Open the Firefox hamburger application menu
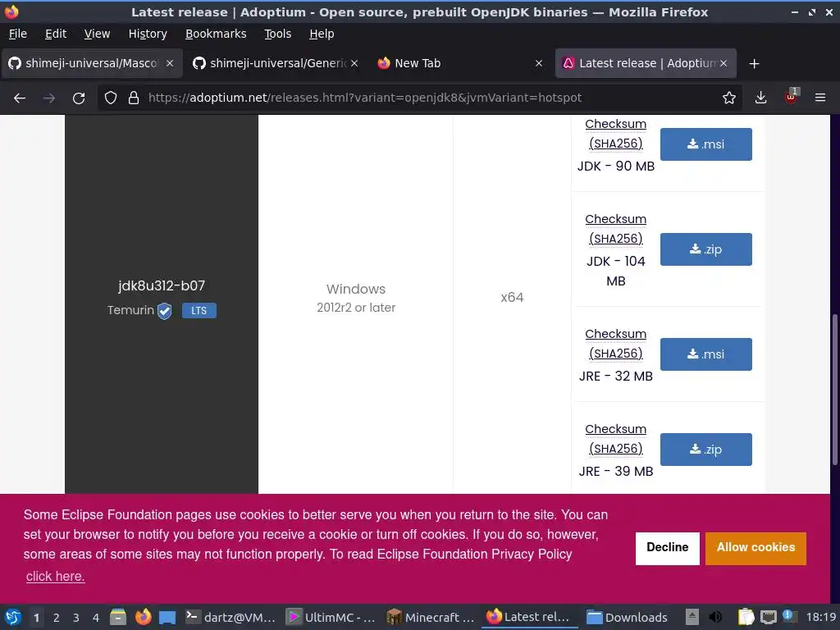This screenshot has height=630, width=840. pyautogui.click(x=820, y=98)
